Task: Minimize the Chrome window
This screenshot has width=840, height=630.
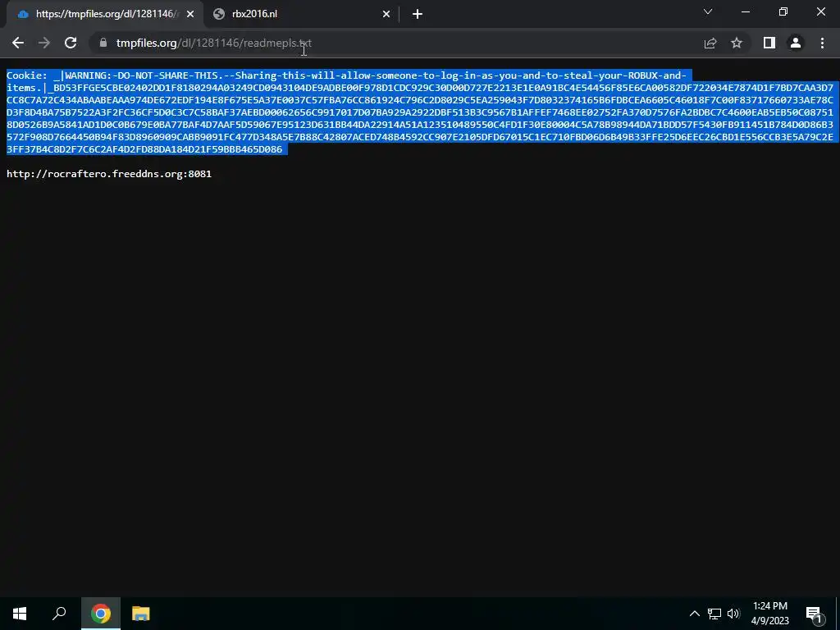Action: 745,11
